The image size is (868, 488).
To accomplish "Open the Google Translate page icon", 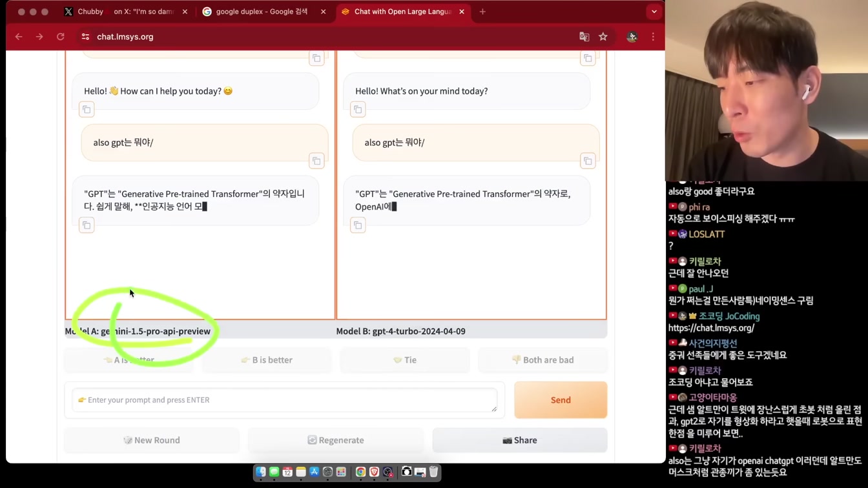I will pyautogui.click(x=584, y=37).
